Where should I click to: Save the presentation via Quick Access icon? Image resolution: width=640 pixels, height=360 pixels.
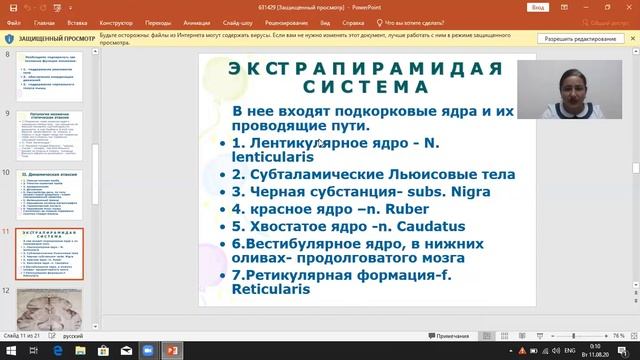[x=13, y=8]
